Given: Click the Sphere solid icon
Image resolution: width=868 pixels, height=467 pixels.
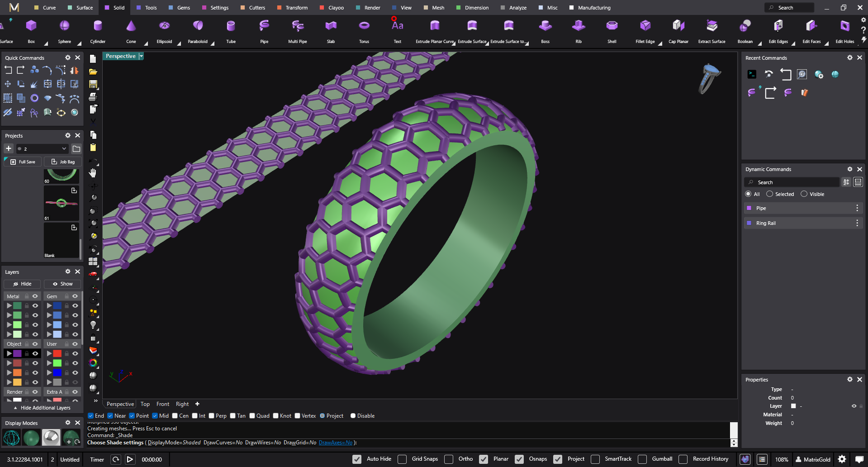Looking at the screenshot, I should coord(64,26).
